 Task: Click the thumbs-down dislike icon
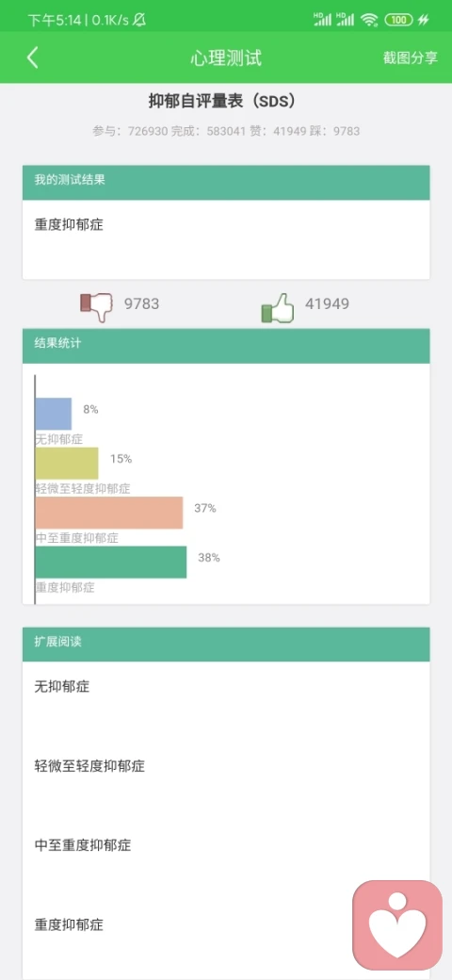pos(97,307)
